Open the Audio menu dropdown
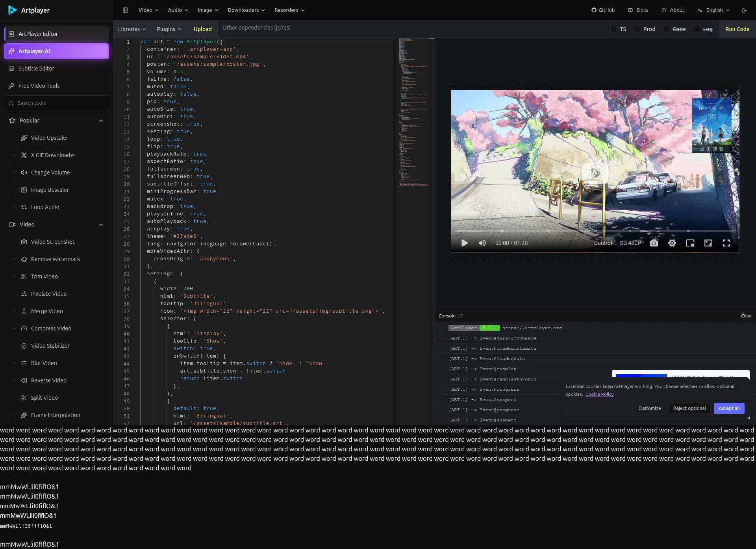 point(178,10)
